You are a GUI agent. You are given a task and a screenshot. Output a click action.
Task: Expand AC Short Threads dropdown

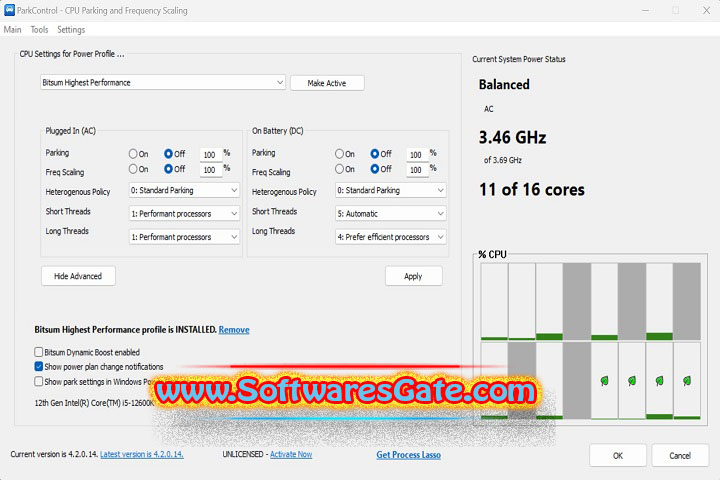[x=184, y=214]
